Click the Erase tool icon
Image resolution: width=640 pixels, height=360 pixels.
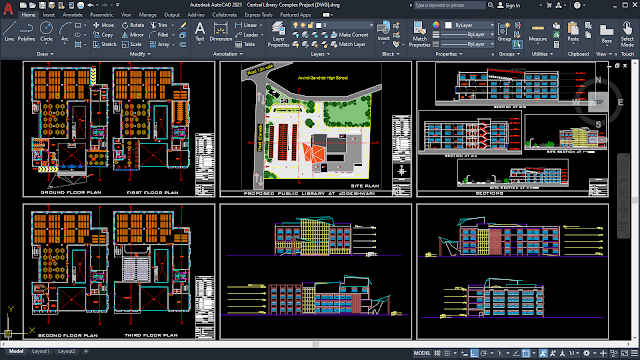point(183,25)
